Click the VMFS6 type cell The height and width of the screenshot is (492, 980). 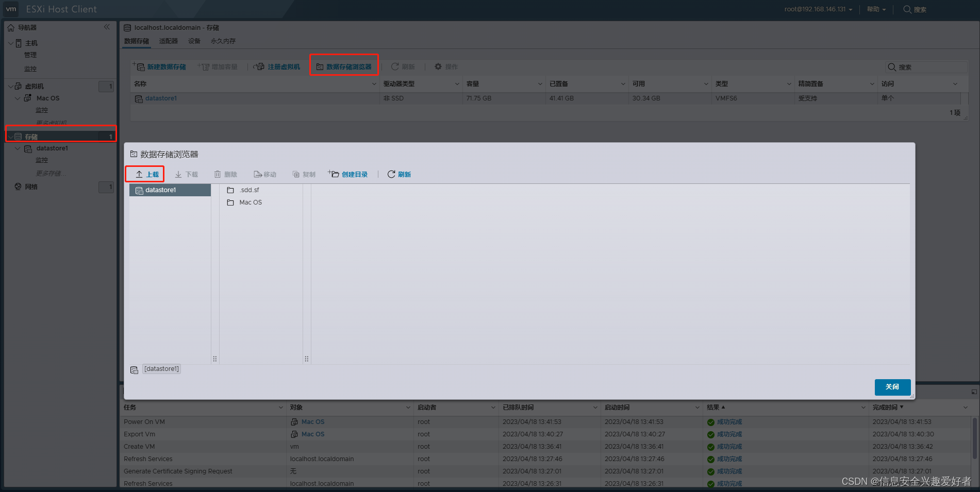point(726,98)
